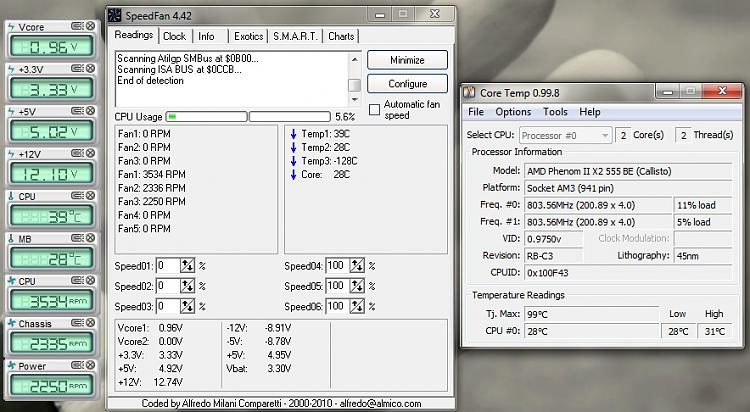Close the Vcore gadget with its X icon
This screenshot has width=750, height=412.
[x=90, y=26]
